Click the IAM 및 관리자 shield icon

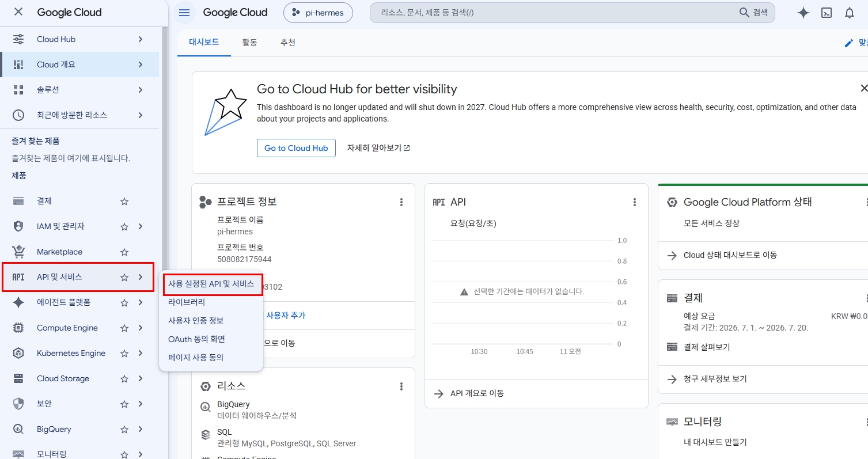click(x=18, y=226)
